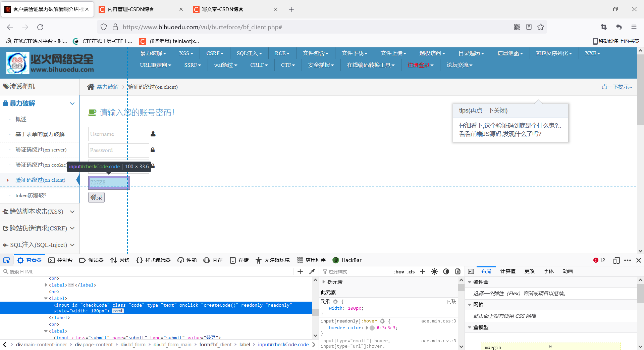Bookmark this page using the star icon
This screenshot has height=350, width=644.
(540, 27)
